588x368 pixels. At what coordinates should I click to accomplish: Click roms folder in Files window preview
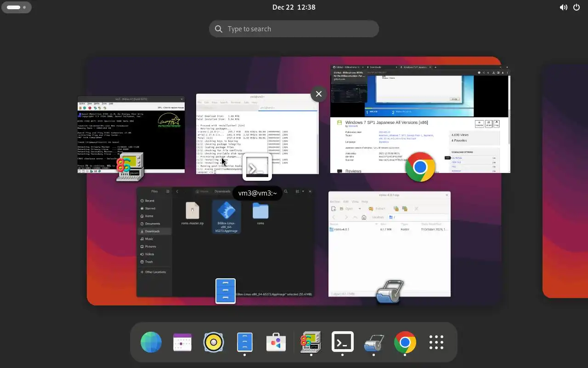tap(260, 213)
